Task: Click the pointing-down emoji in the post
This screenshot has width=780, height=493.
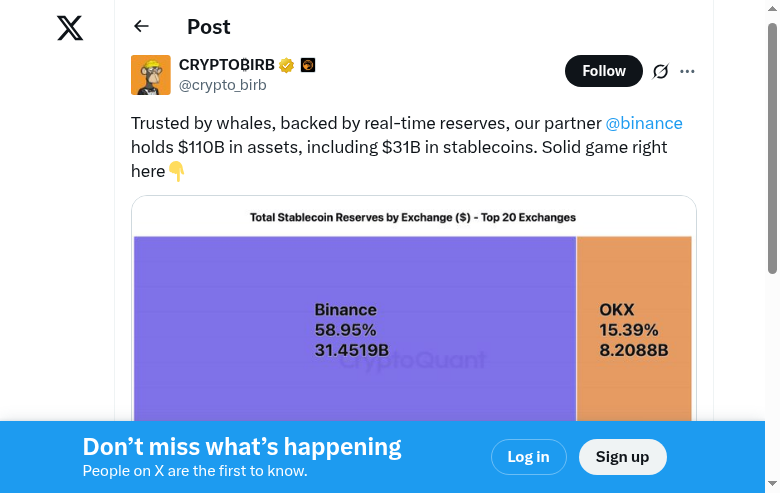Action: tap(177, 171)
